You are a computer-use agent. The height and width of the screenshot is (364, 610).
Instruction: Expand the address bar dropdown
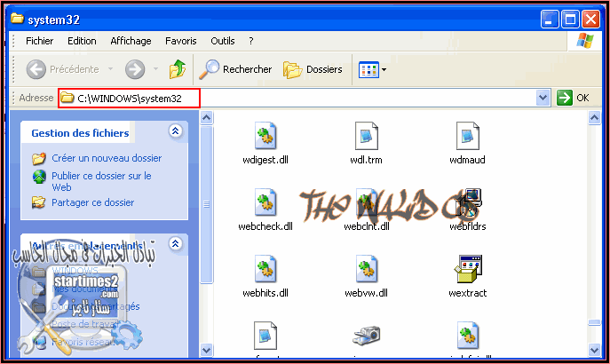tap(543, 98)
